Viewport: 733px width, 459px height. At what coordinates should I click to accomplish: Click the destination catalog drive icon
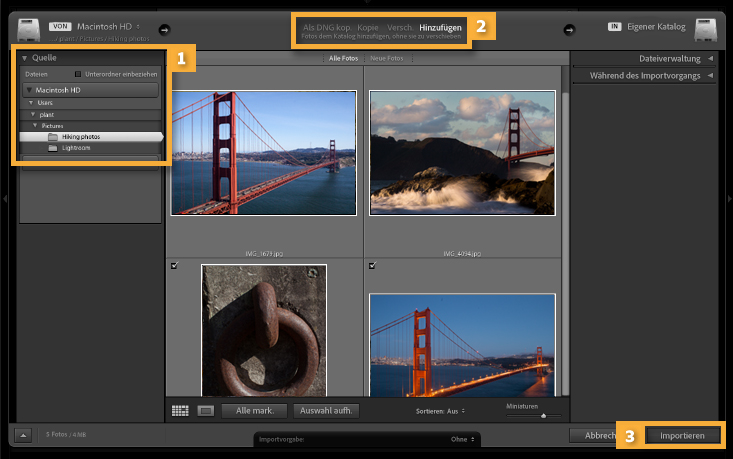(x=707, y=29)
